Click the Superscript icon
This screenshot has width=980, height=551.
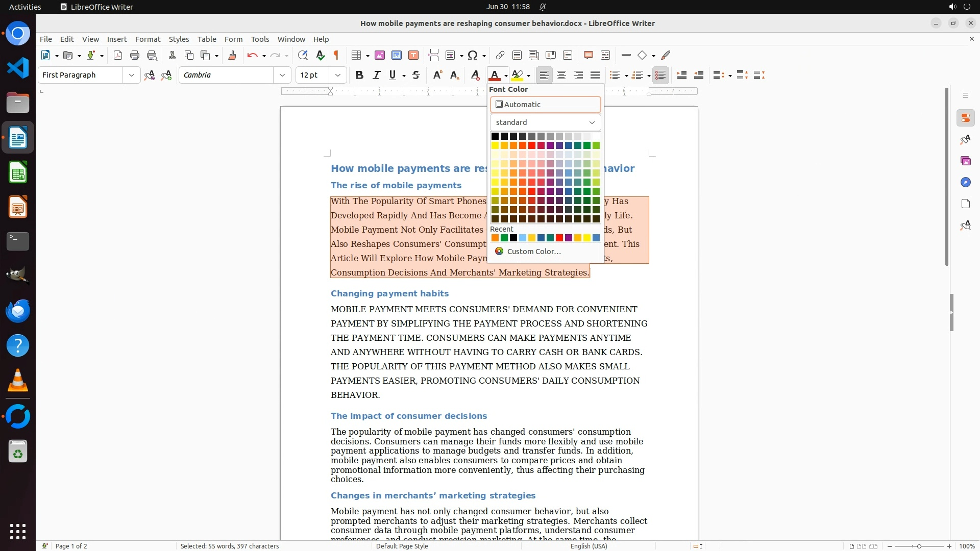tap(437, 75)
